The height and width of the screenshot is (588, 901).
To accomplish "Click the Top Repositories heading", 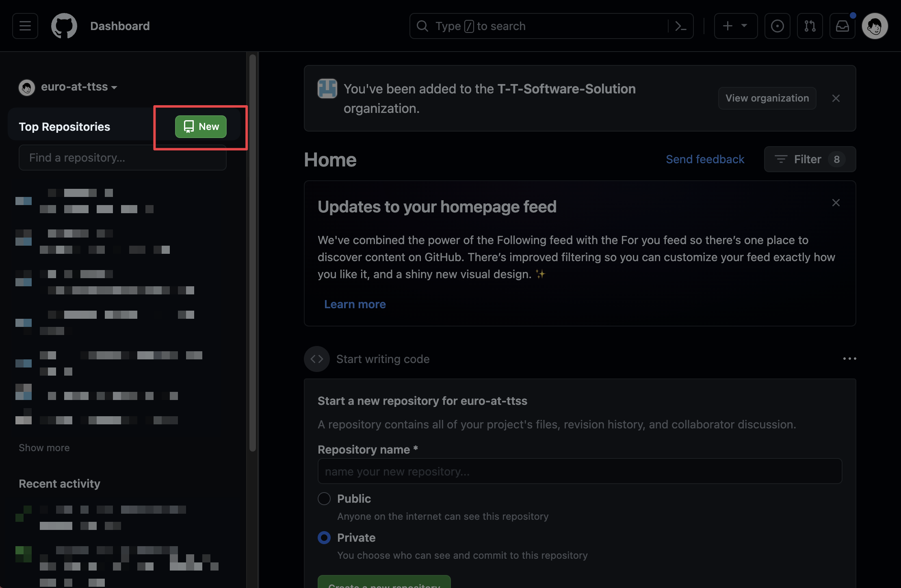I will [x=64, y=127].
